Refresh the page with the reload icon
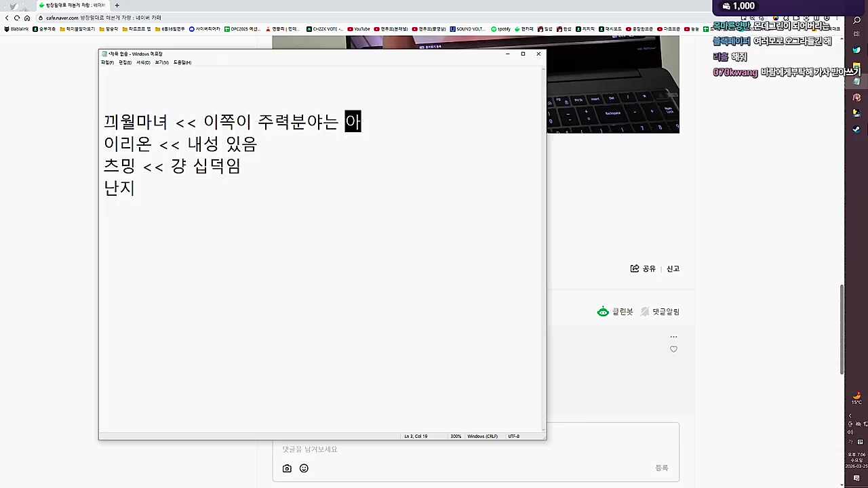This screenshot has height=488, width=868. pyautogui.click(x=17, y=18)
